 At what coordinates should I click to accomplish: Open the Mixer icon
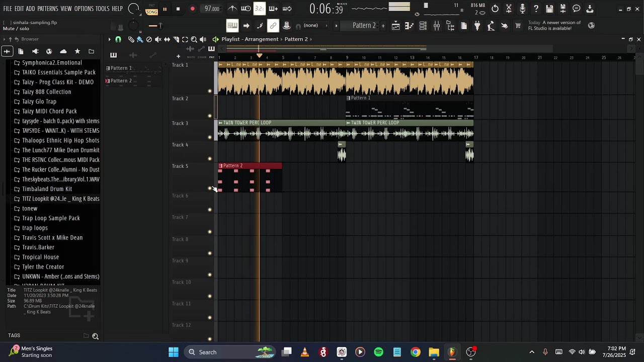pyautogui.click(x=437, y=26)
